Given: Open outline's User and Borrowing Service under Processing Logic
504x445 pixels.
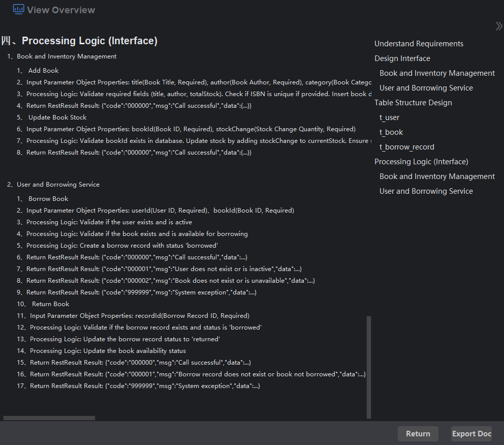Looking at the screenshot, I should 426,191.
